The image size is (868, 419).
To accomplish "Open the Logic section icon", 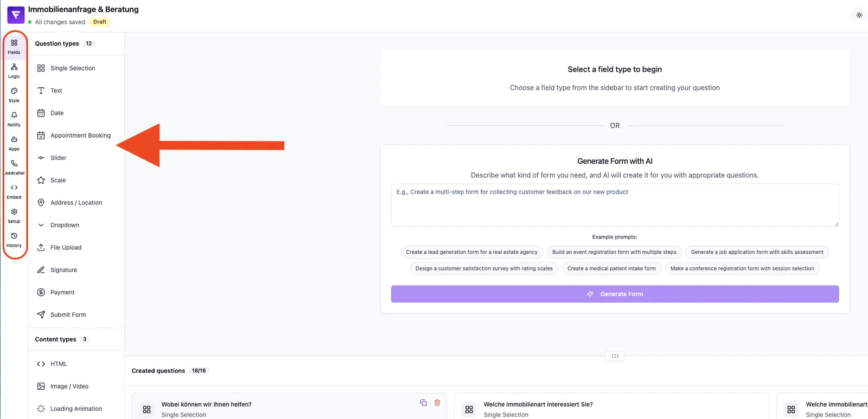I will point(14,71).
